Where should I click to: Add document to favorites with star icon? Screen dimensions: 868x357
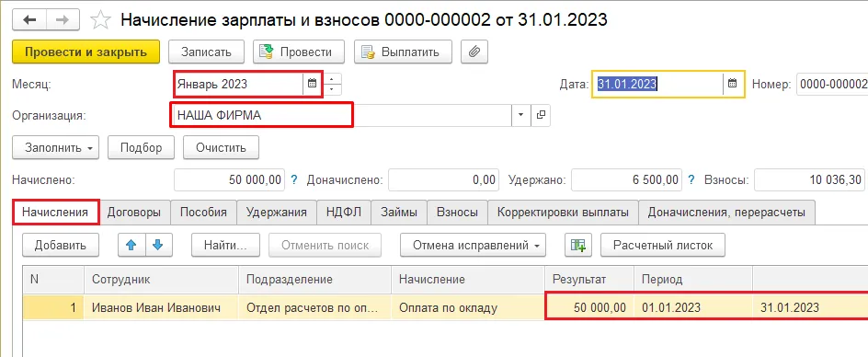pyautogui.click(x=100, y=20)
